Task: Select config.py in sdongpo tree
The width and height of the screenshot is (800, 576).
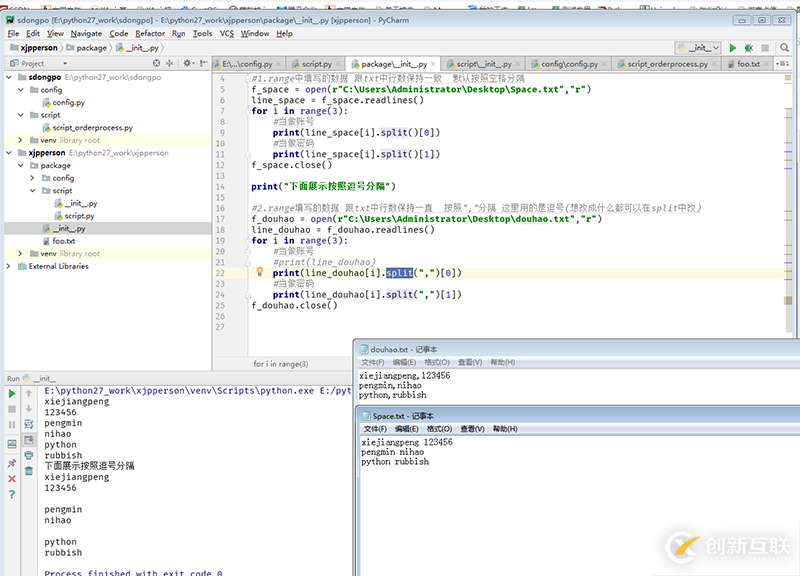Action: 68,102
